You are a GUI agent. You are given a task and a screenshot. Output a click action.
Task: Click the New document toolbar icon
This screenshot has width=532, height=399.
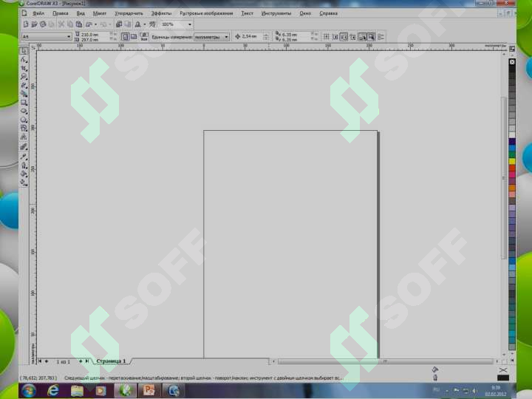(x=26, y=24)
